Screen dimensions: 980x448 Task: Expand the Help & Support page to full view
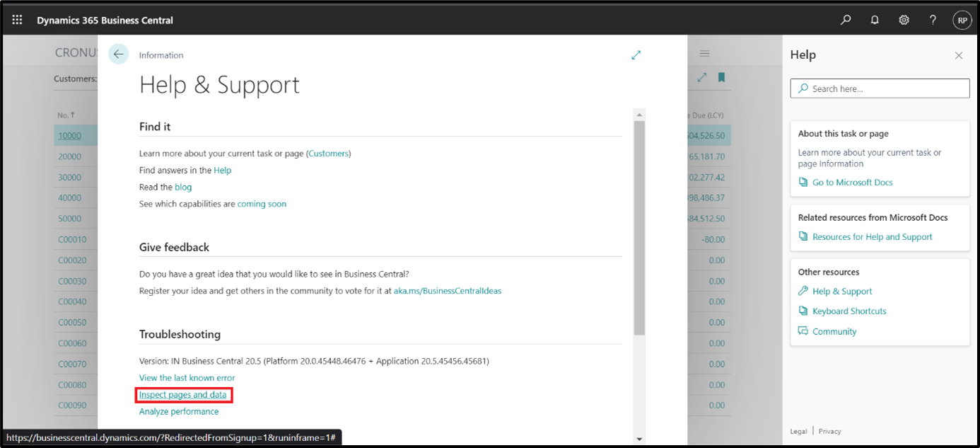(x=636, y=54)
